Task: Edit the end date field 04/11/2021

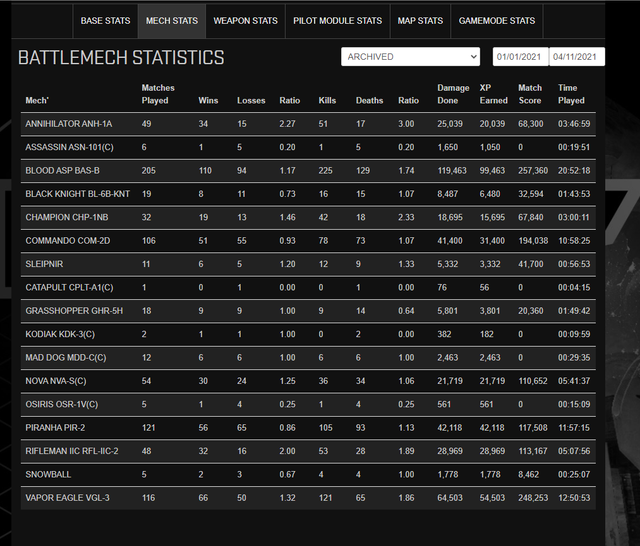Action: 577,57
